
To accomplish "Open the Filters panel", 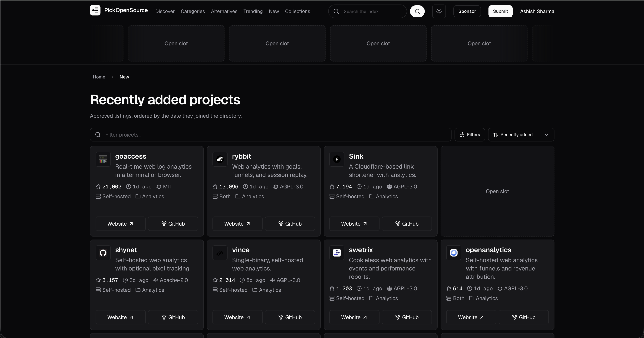I will point(470,135).
